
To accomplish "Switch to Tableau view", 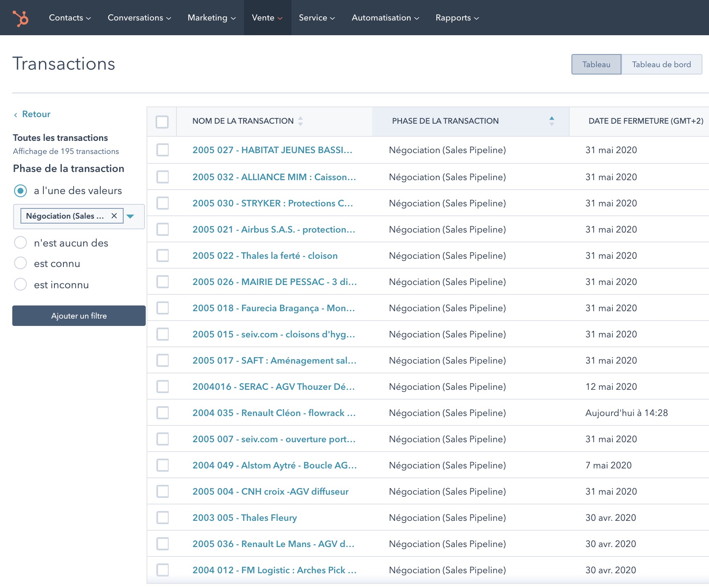I will (596, 64).
